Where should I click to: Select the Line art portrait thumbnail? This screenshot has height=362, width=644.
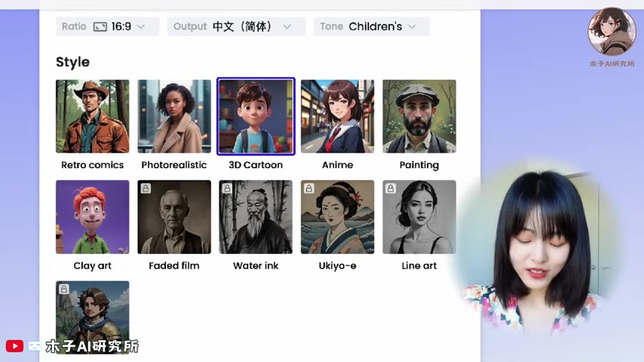(x=419, y=217)
